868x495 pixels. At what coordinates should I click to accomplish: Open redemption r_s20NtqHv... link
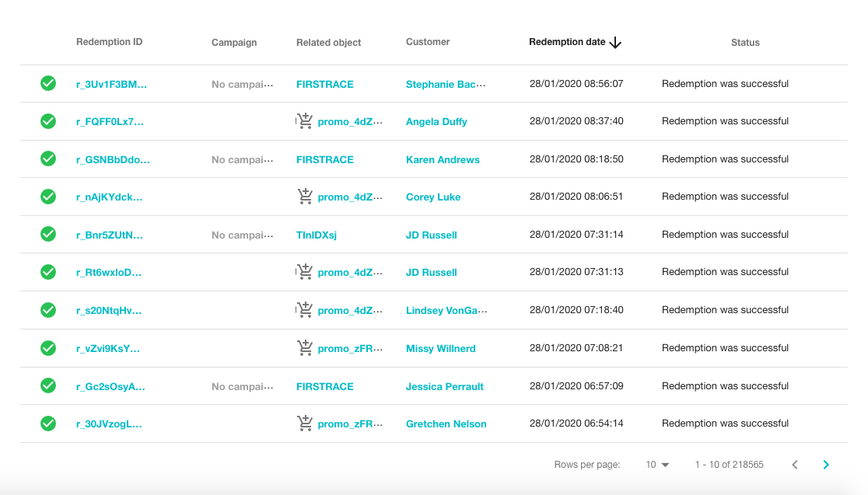[x=109, y=311]
